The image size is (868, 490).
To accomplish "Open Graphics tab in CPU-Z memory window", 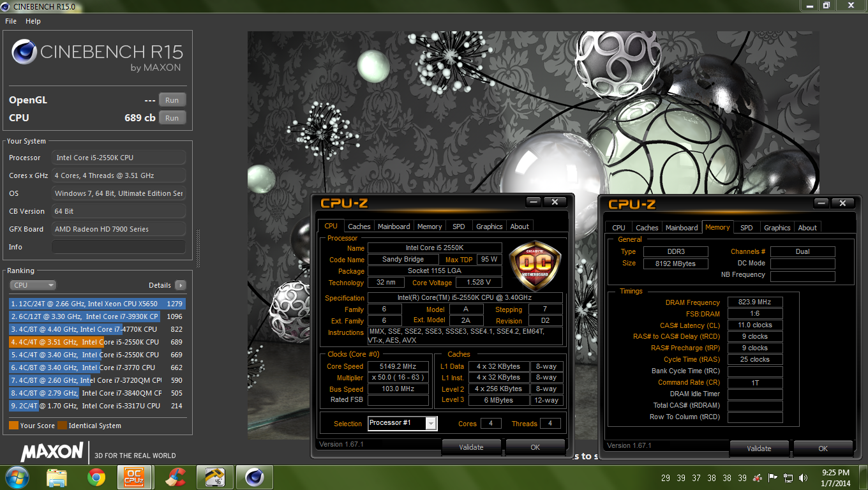I will (x=777, y=228).
